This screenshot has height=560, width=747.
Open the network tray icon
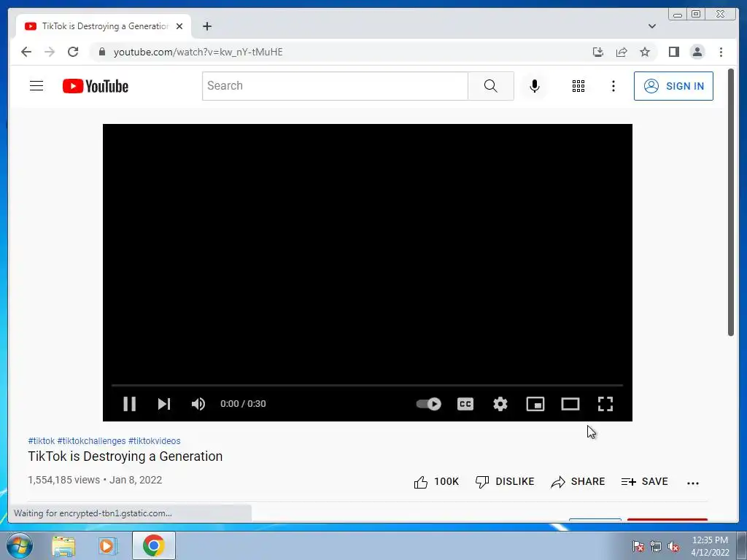656,546
